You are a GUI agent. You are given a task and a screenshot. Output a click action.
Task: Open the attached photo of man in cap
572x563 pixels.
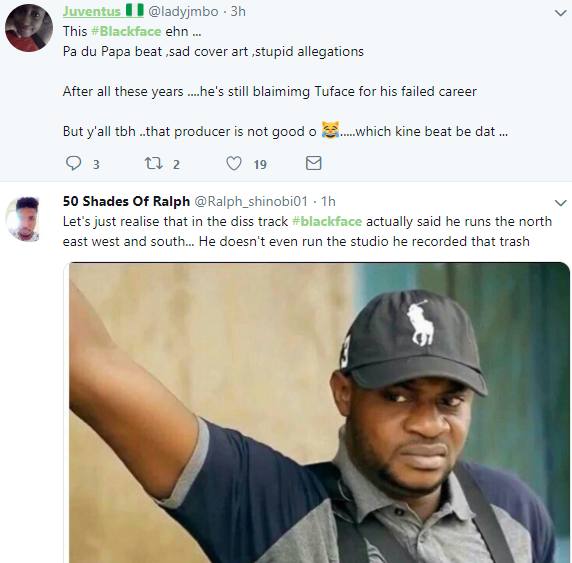(x=319, y=412)
